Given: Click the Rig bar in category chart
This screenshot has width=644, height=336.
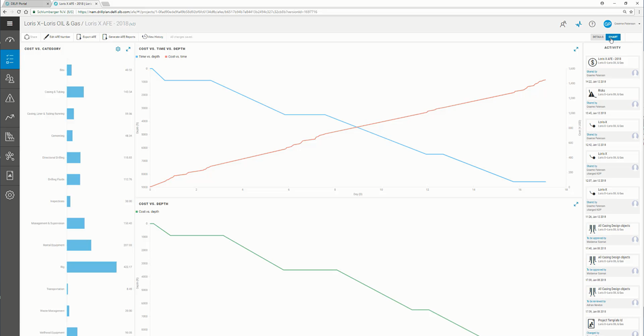Looking at the screenshot, I should point(92,267).
